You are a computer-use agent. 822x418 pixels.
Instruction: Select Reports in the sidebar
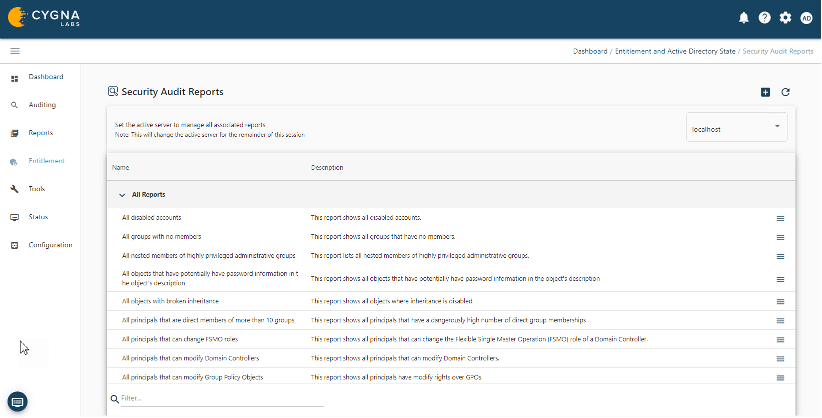[40, 133]
